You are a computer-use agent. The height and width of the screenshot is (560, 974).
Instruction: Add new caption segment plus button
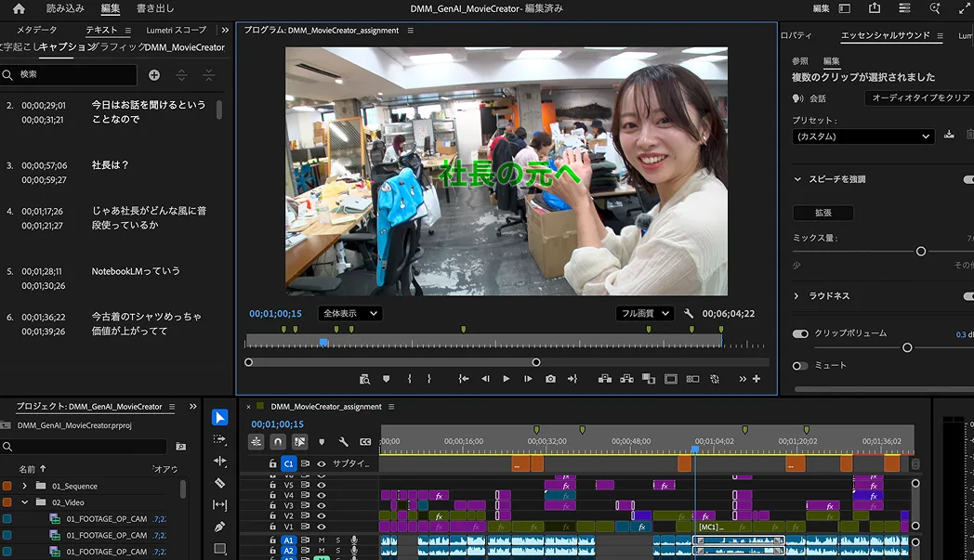[154, 75]
